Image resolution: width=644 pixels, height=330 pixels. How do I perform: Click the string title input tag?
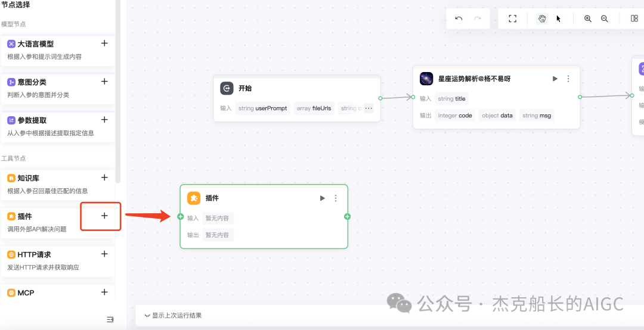pos(452,98)
